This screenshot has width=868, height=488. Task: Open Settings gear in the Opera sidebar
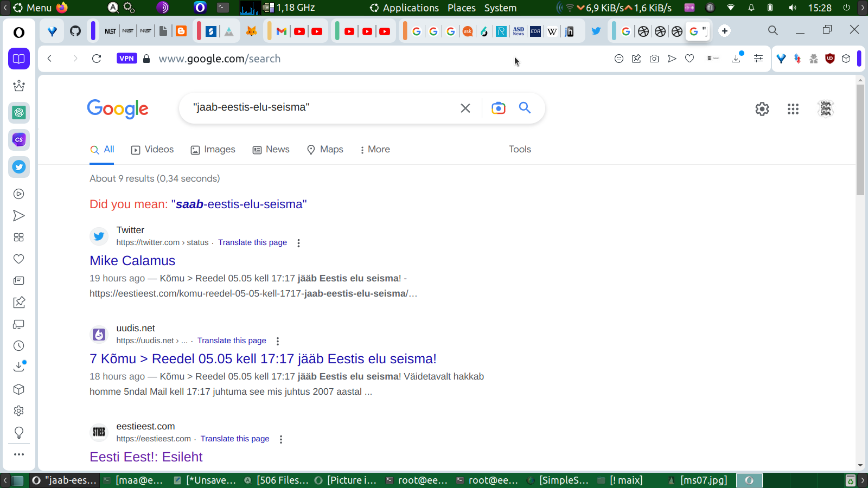click(19, 411)
